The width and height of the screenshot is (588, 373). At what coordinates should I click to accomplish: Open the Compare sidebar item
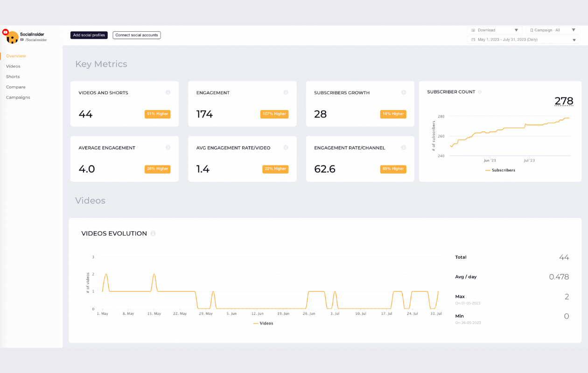point(16,87)
